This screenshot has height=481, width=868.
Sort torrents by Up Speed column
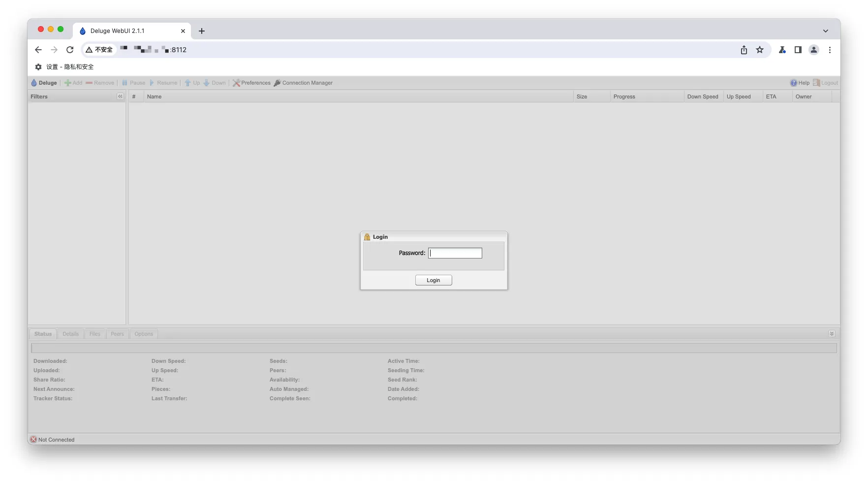743,96
